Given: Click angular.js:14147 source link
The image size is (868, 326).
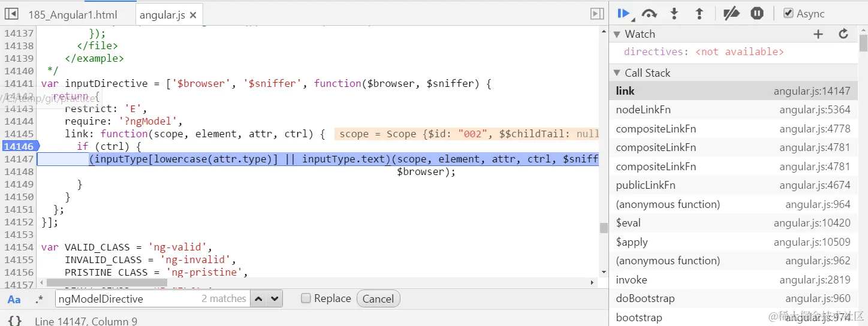Looking at the screenshot, I should pos(812,91).
